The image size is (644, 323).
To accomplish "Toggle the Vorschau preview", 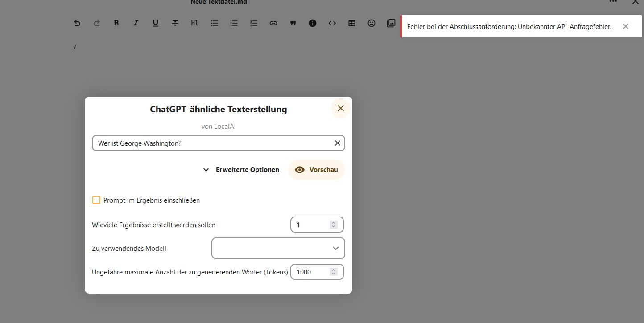I will tap(317, 170).
